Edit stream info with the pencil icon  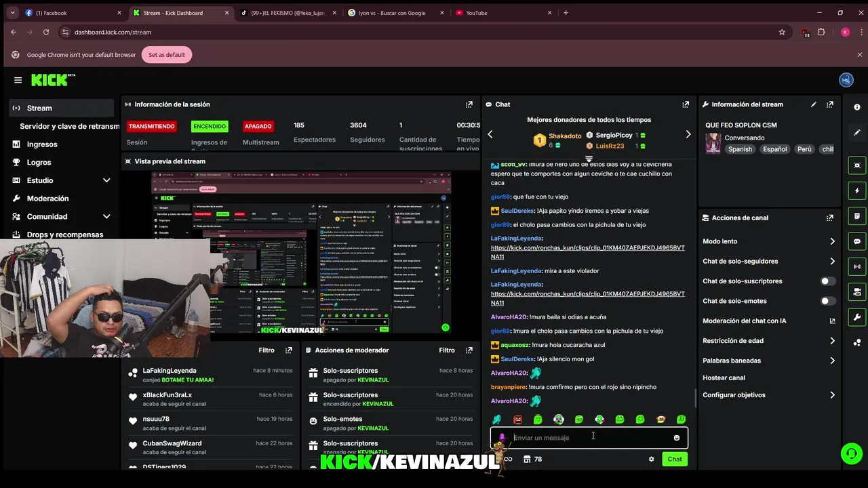coord(814,104)
